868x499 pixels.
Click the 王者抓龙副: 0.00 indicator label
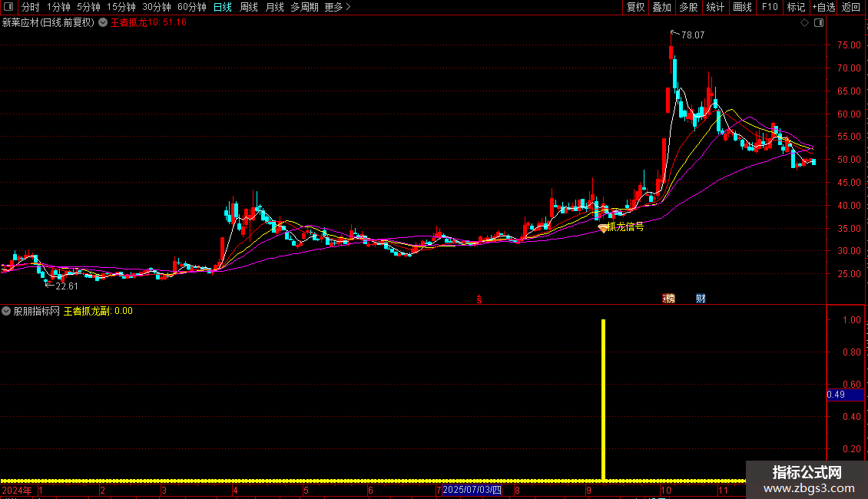[98, 311]
